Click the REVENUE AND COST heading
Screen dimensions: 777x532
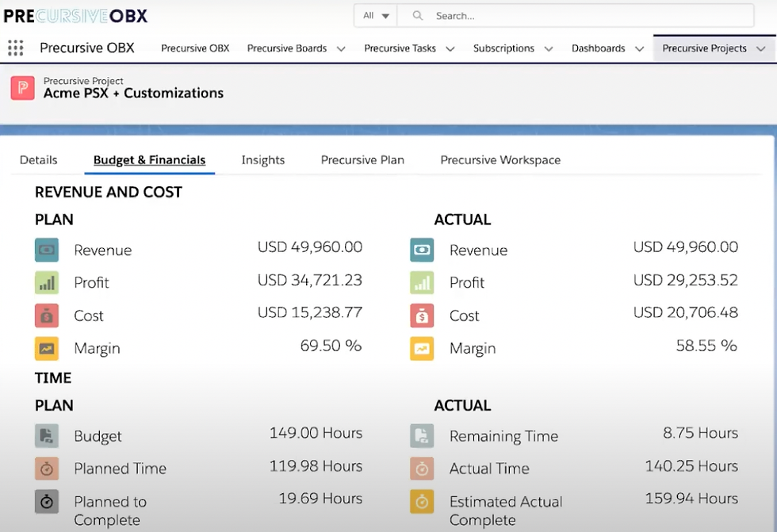click(109, 192)
